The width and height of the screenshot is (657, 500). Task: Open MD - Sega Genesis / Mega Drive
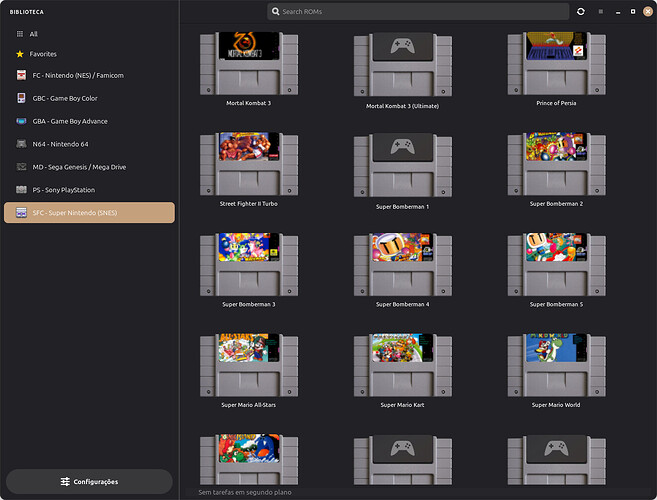[89, 167]
